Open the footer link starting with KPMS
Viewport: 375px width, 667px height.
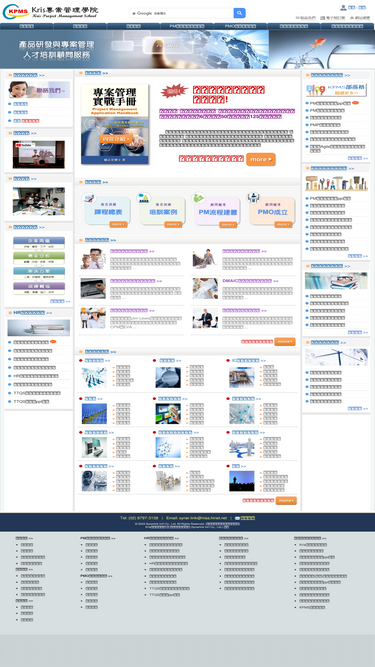point(312,607)
